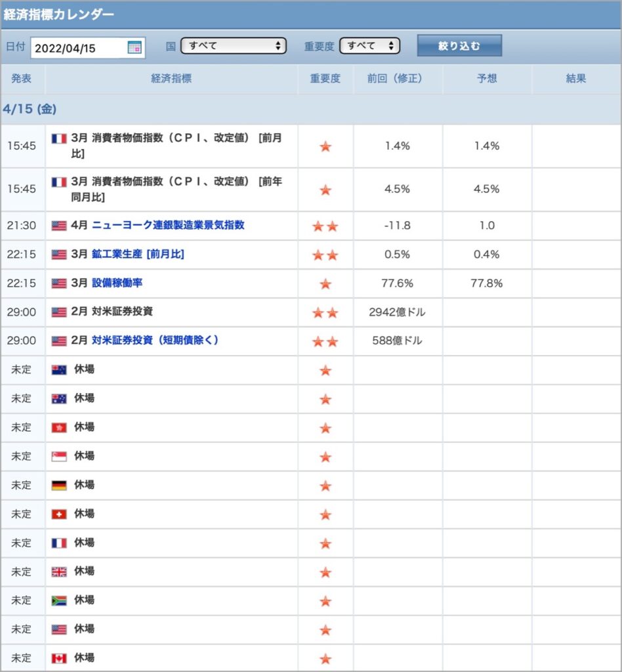
Task: Click France flag in CPI 前年同月比 row
Action: tap(59, 182)
